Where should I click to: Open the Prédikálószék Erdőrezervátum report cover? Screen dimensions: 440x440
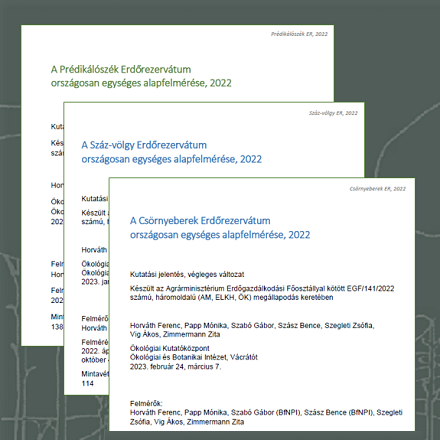[x=177, y=63]
